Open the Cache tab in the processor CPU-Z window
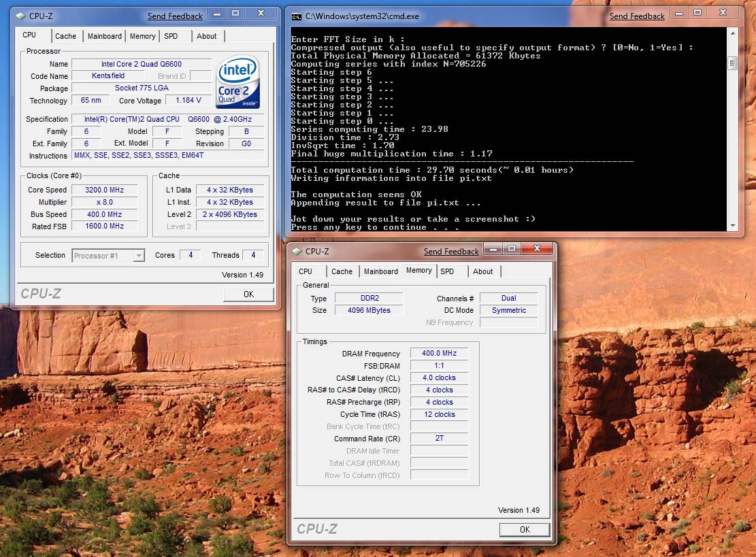This screenshot has height=557, width=756. point(65,36)
